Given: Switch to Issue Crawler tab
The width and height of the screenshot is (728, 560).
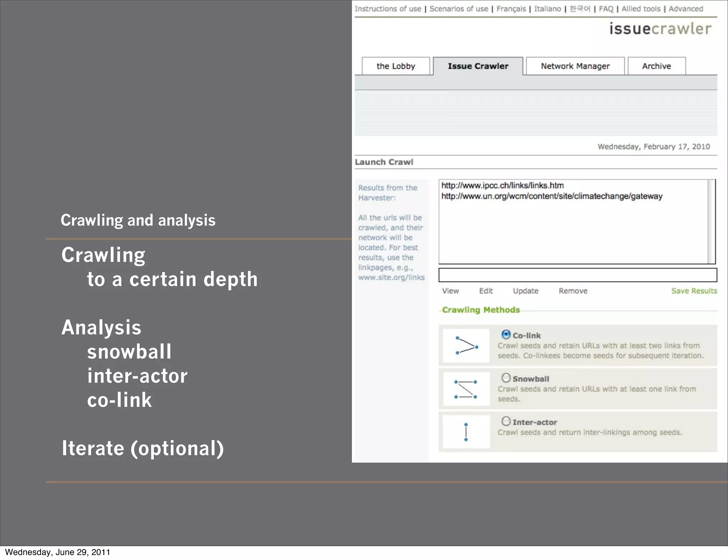Looking at the screenshot, I should click(478, 66).
